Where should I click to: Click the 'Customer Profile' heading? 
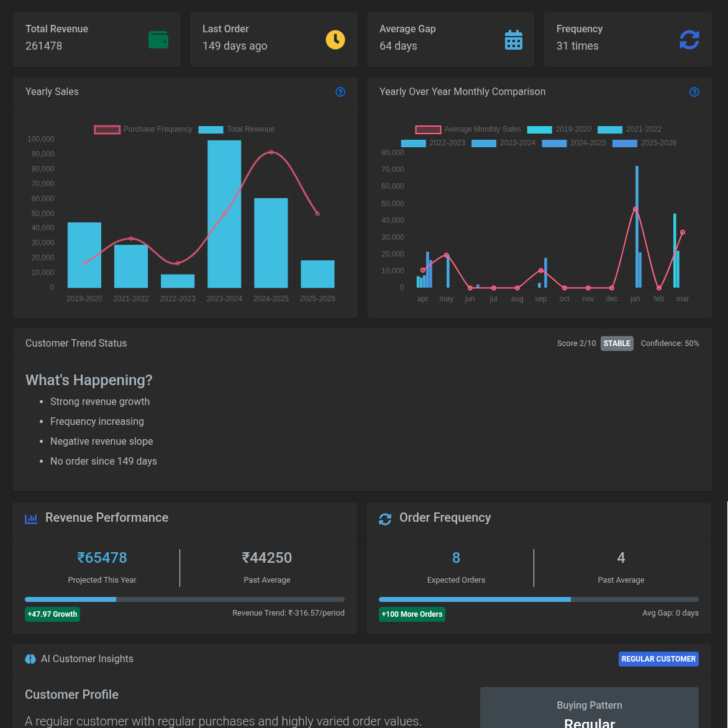pos(71,694)
